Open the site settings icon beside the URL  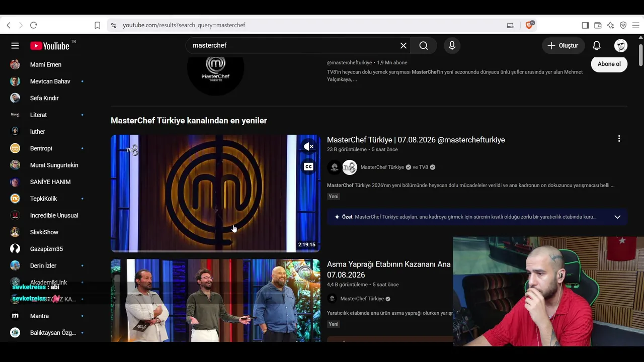click(x=114, y=25)
